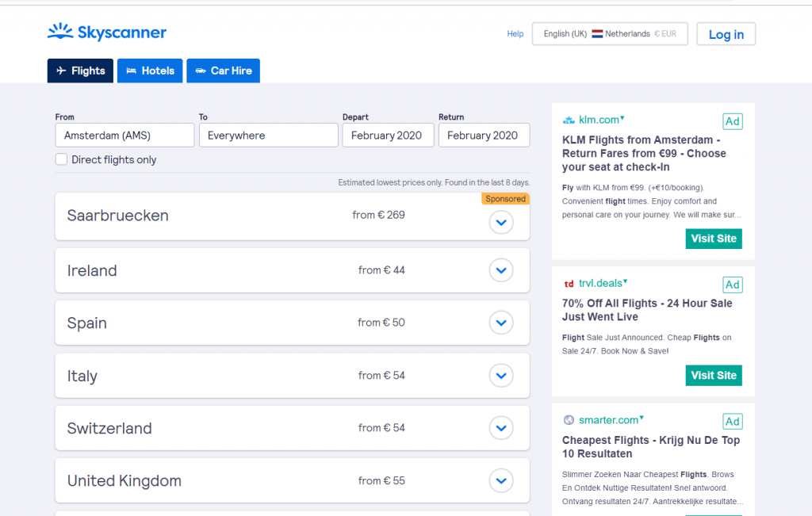Click the klm.com dropdown arrow
Screen dimensions: 812x516
pyautogui.click(x=622, y=118)
